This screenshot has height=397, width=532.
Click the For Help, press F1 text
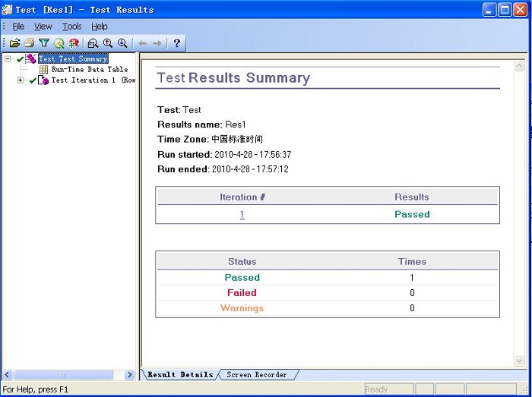click(35, 389)
